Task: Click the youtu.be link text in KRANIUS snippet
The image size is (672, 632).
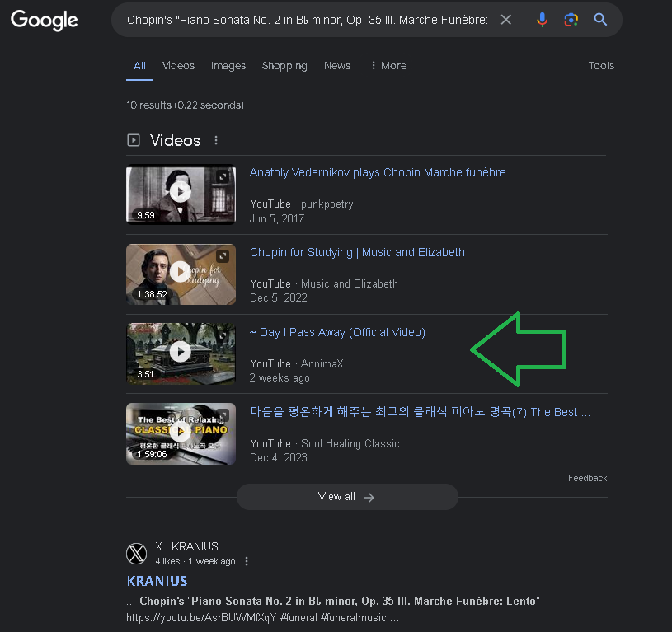Action: [201, 618]
